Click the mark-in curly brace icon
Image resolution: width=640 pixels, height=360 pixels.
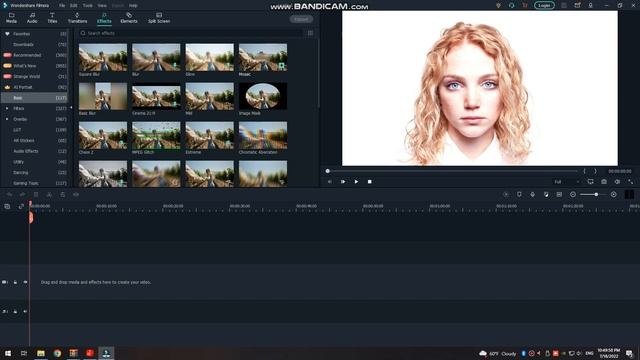coord(584,171)
